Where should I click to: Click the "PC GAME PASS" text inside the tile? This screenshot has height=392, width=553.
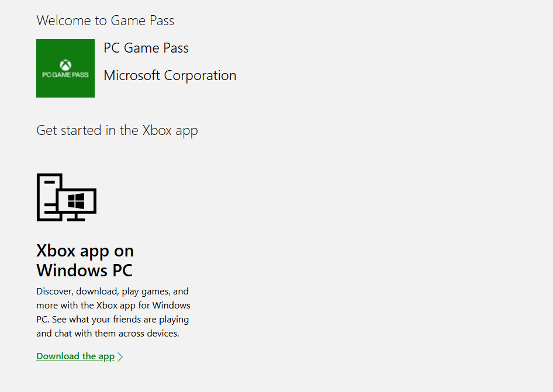point(65,75)
